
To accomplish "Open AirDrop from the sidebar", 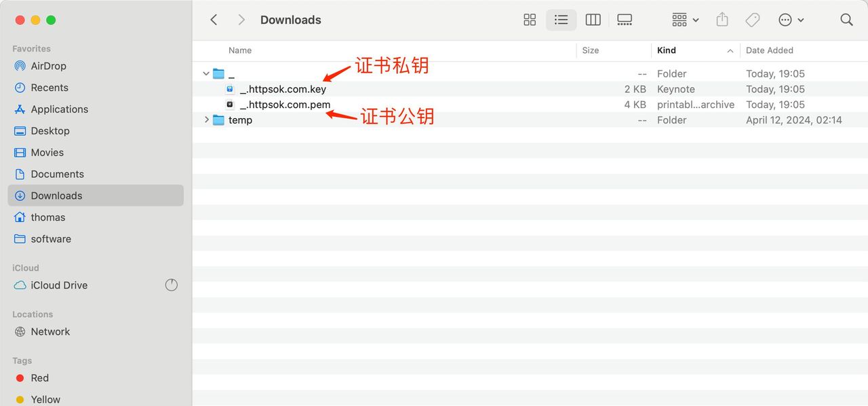I will [x=48, y=66].
